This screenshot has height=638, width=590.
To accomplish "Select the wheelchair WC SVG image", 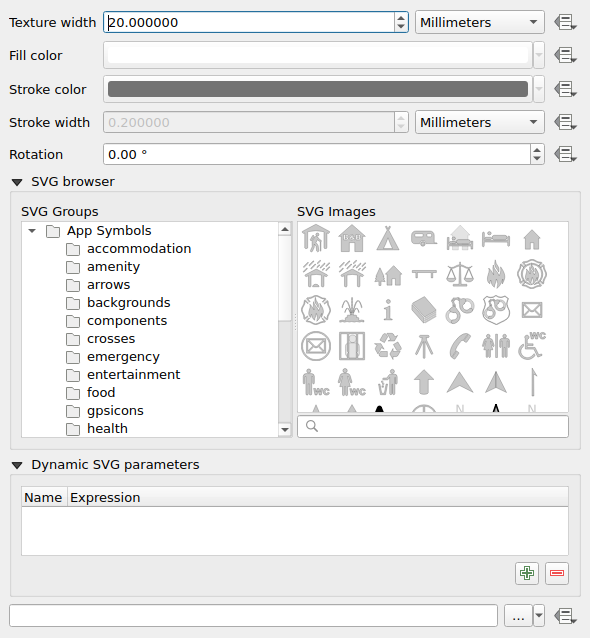I will [532, 346].
